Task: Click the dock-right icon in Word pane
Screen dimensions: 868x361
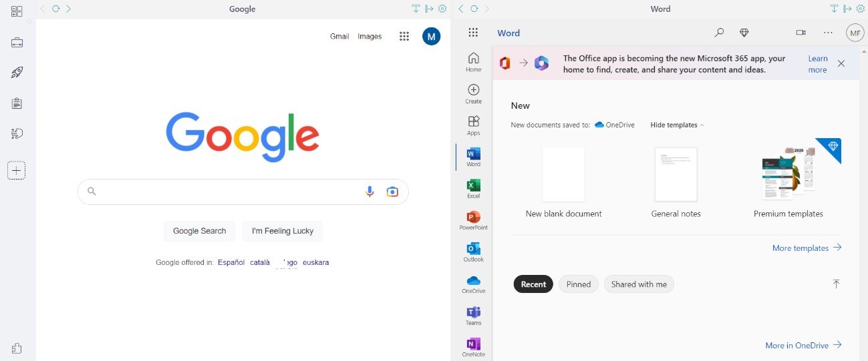Action: [847, 9]
